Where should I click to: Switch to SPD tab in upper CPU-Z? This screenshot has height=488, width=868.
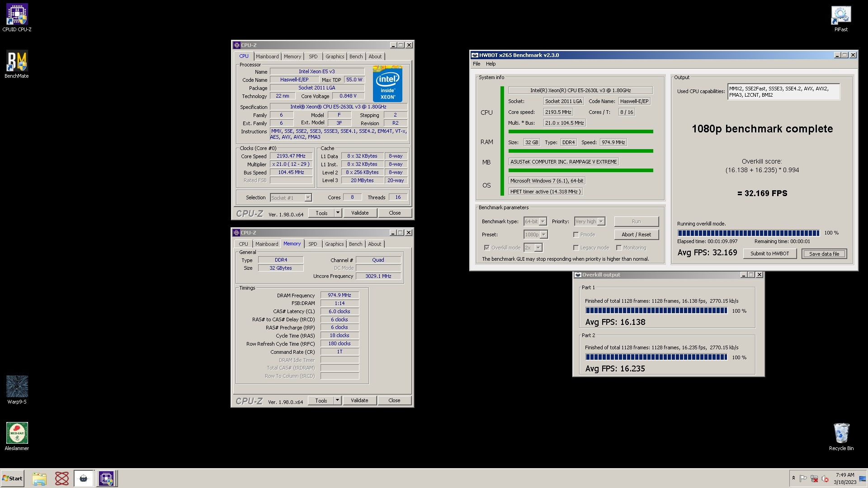(313, 56)
